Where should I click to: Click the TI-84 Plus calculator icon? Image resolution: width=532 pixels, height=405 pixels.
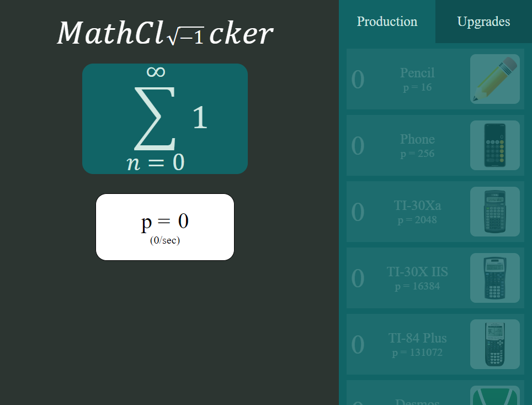click(x=494, y=344)
